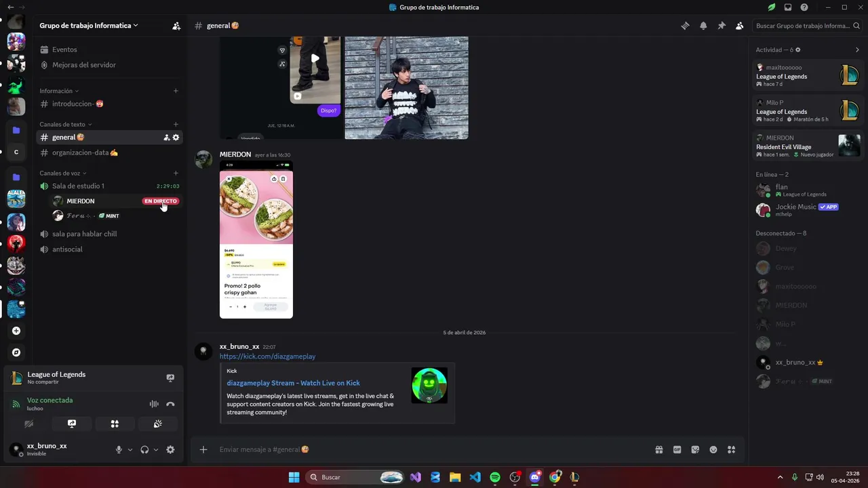This screenshot has height=488, width=868.
Task: Open Eventos in server sidebar
Action: click(109, 49)
